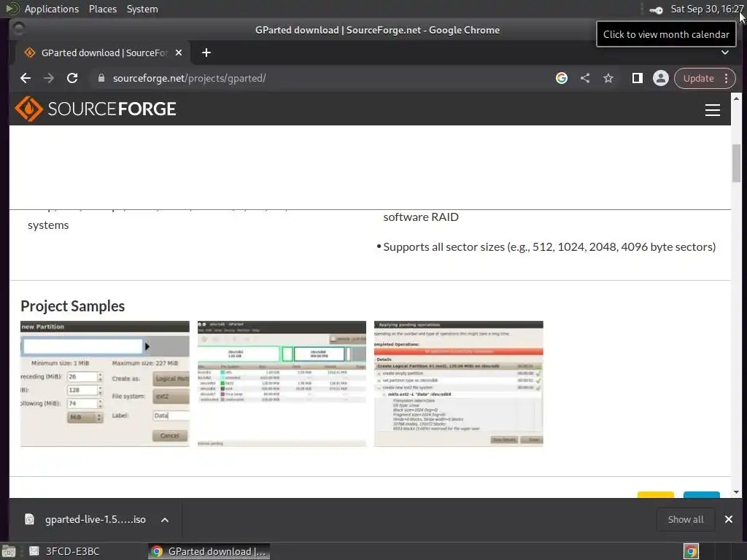The width and height of the screenshot is (747, 560).
Task: Open the Places menu
Action: point(103,9)
